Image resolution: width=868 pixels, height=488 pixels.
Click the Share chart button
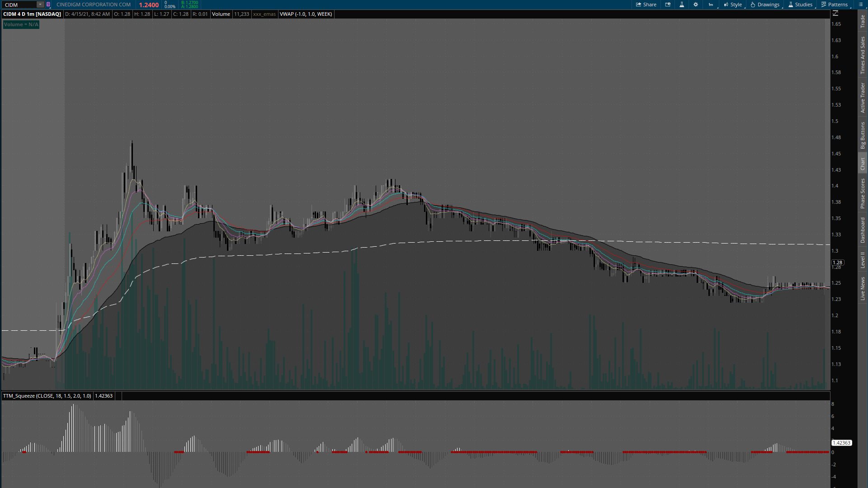[x=646, y=5]
